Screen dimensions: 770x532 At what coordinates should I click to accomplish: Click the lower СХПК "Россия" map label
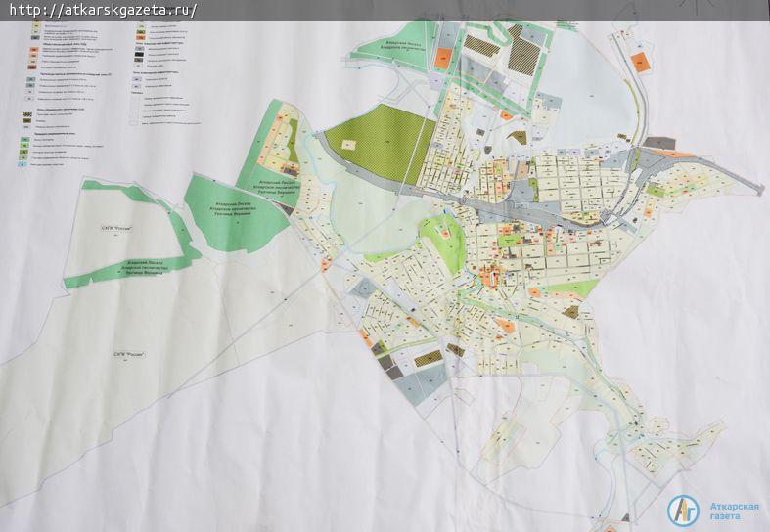pyautogui.click(x=129, y=354)
